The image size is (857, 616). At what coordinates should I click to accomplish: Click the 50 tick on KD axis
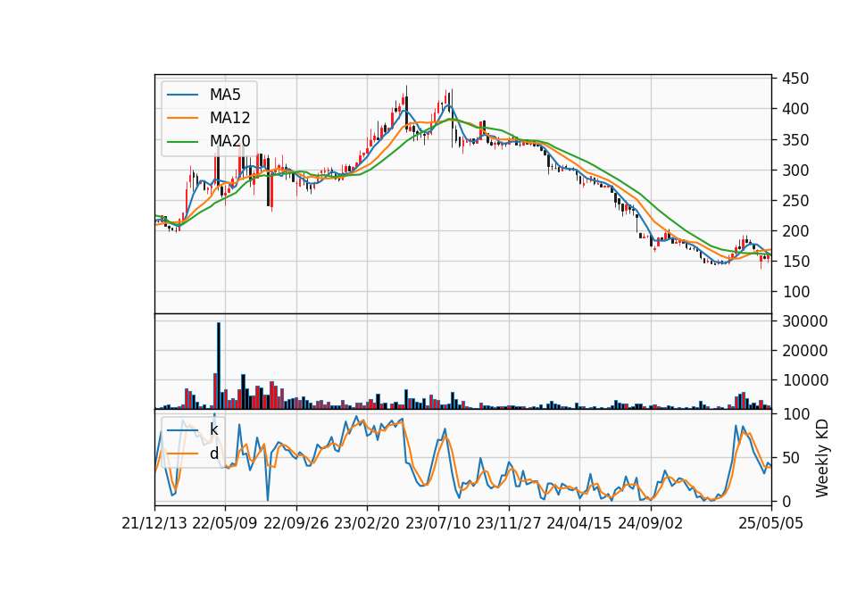coord(792,458)
